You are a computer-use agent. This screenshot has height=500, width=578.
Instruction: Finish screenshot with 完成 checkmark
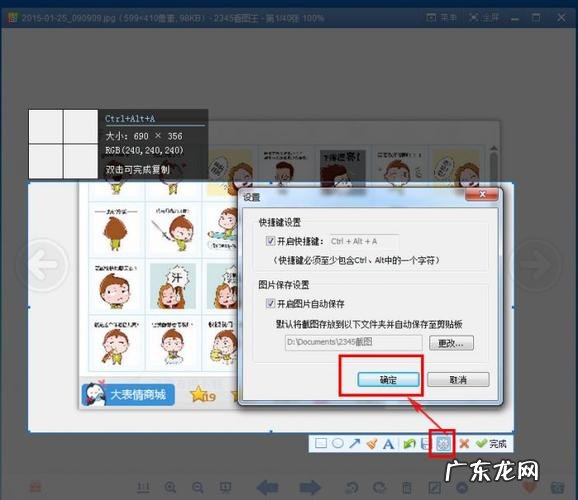(491, 443)
